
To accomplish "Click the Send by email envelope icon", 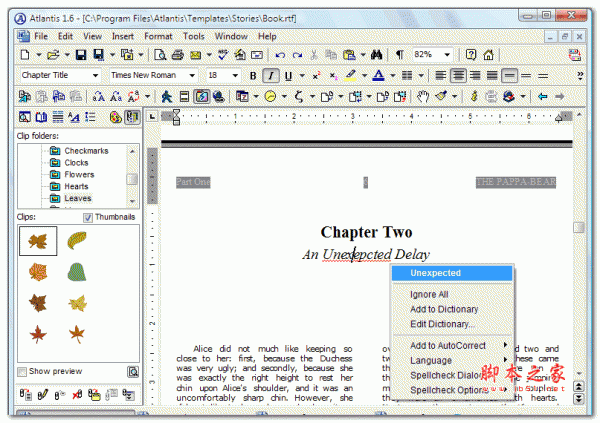I will point(196,55).
